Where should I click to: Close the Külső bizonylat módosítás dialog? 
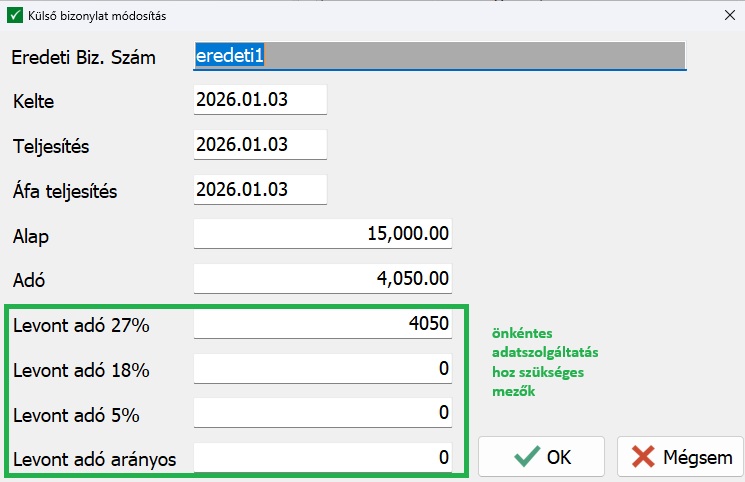[x=727, y=15]
